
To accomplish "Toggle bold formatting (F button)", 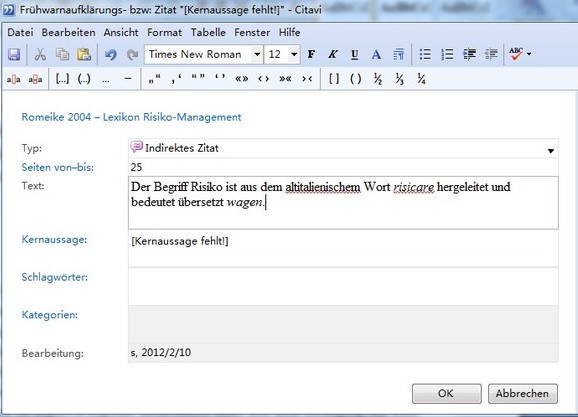I will [311, 55].
